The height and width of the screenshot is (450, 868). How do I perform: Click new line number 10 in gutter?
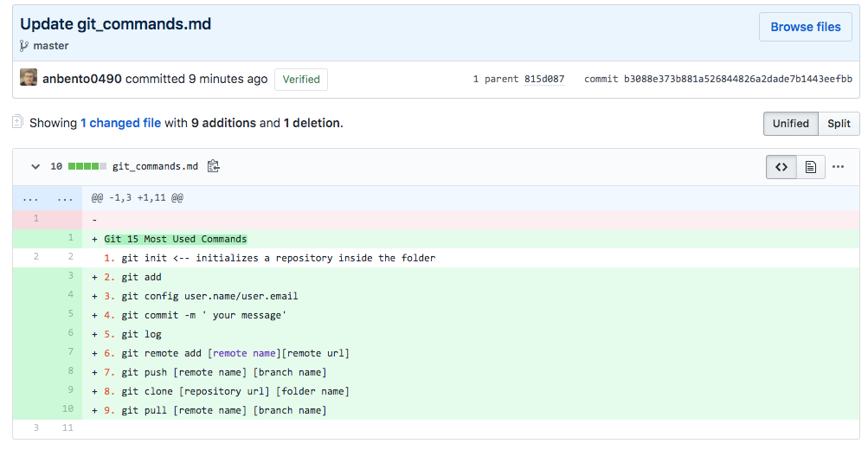click(x=68, y=408)
